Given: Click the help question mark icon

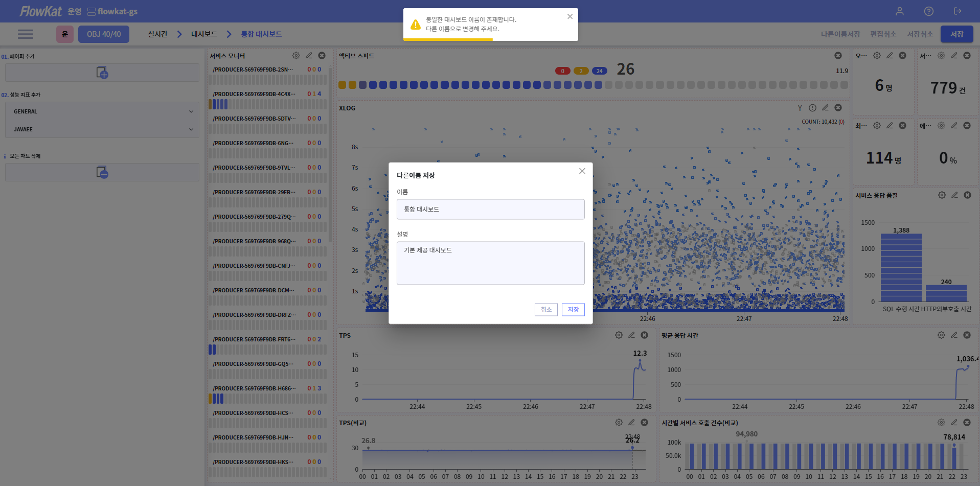Looking at the screenshot, I should pyautogui.click(x=929, y=11).
